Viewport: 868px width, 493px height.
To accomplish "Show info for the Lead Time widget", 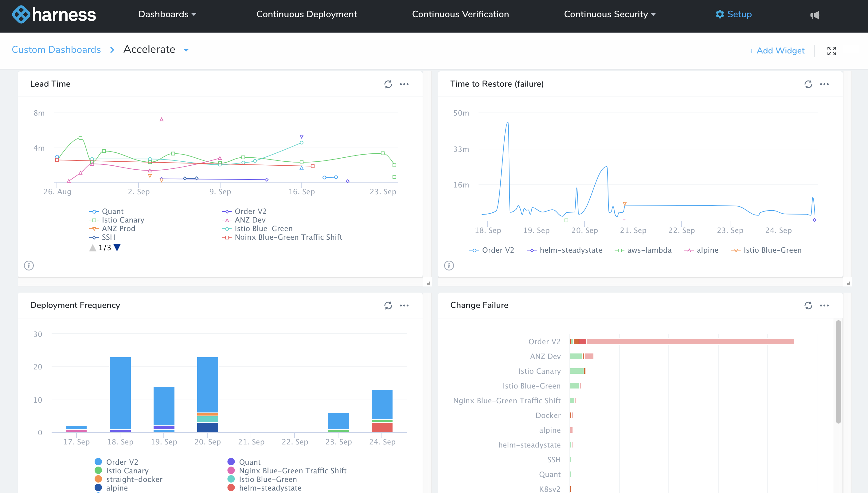I will tap(29, 266).
